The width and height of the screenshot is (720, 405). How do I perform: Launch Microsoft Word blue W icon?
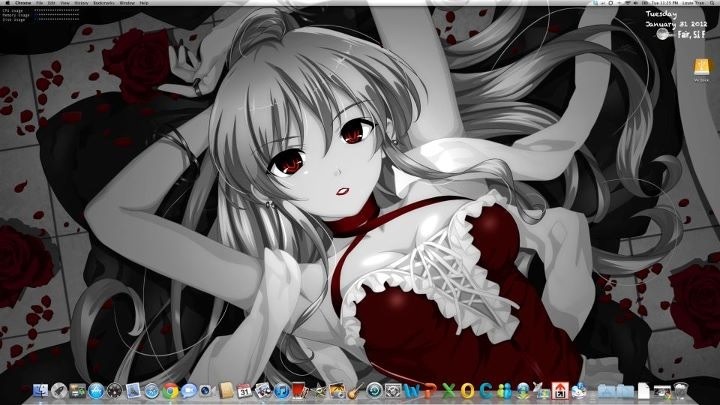pyautogui.click(x=411, y=391)
